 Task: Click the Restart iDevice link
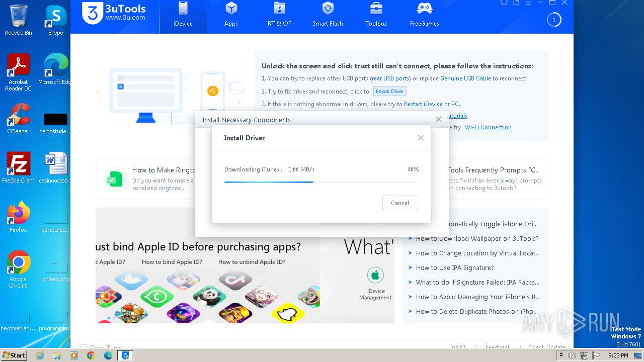423,104
